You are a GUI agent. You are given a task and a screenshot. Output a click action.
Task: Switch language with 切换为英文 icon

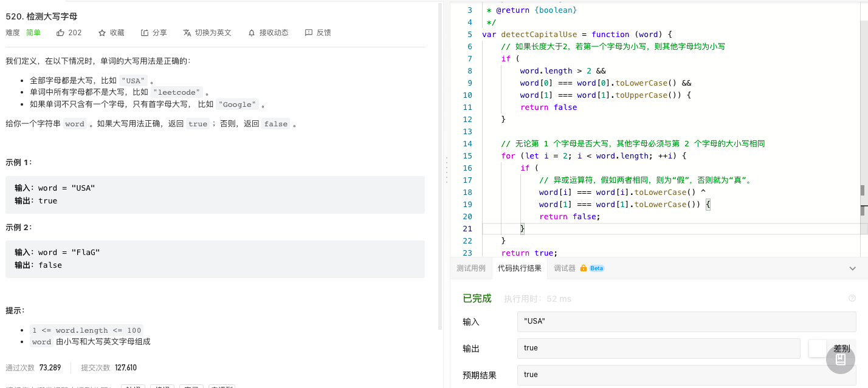click(187, 33)
